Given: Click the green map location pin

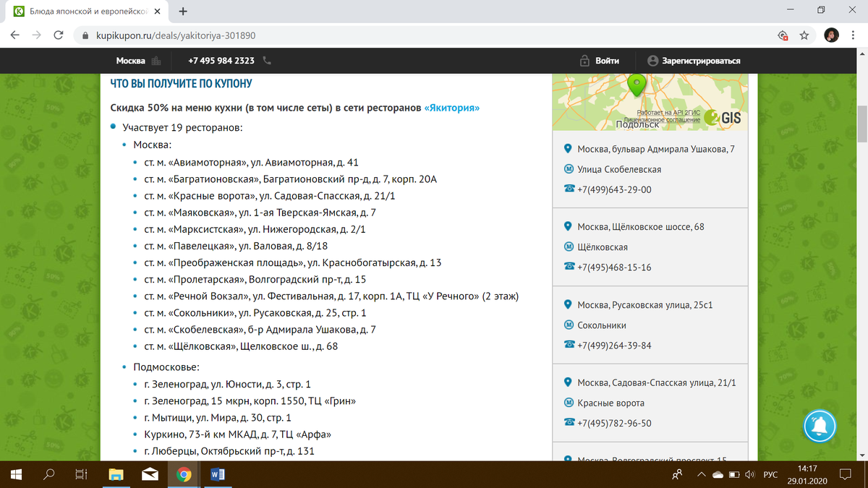Looking at the screenshot, I should 636,85.
